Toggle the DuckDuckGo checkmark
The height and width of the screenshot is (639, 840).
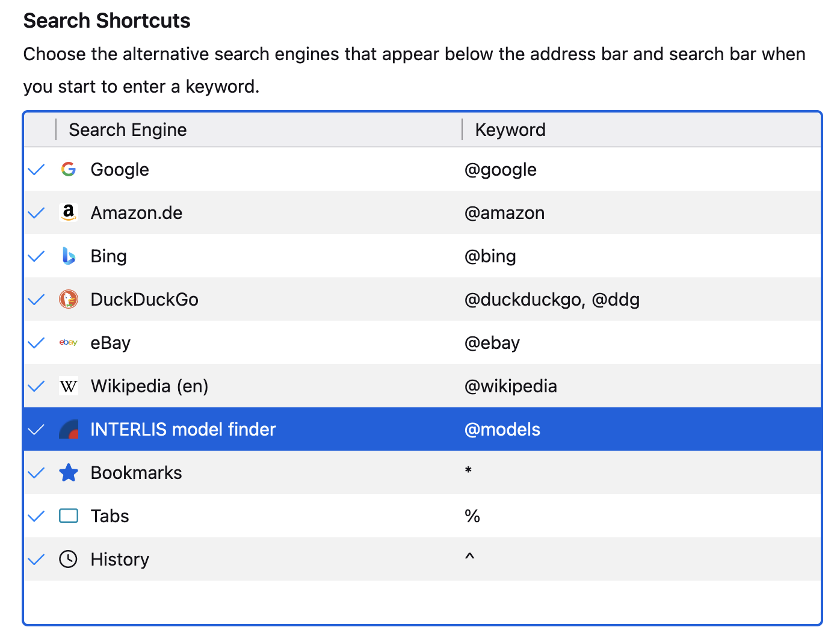pyautogui.click(x=37, y=300)
